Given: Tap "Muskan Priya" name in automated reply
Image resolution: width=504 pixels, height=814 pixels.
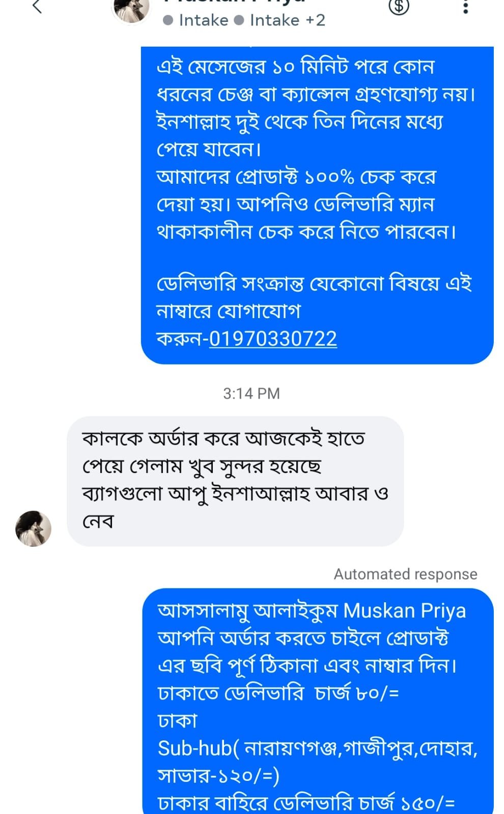Looking at the screenshot, I should (404, 610).
